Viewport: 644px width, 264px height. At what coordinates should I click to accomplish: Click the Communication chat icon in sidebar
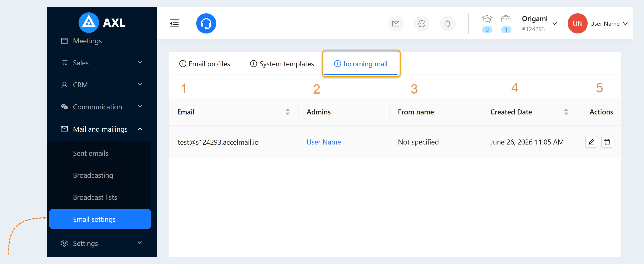pyautogui.click(x=64, y=107)
